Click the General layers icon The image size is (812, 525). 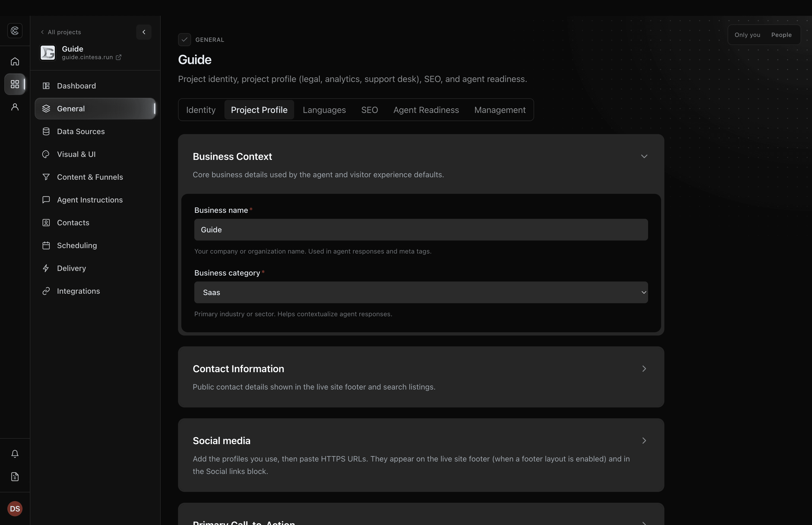click(x=46, y=109)
